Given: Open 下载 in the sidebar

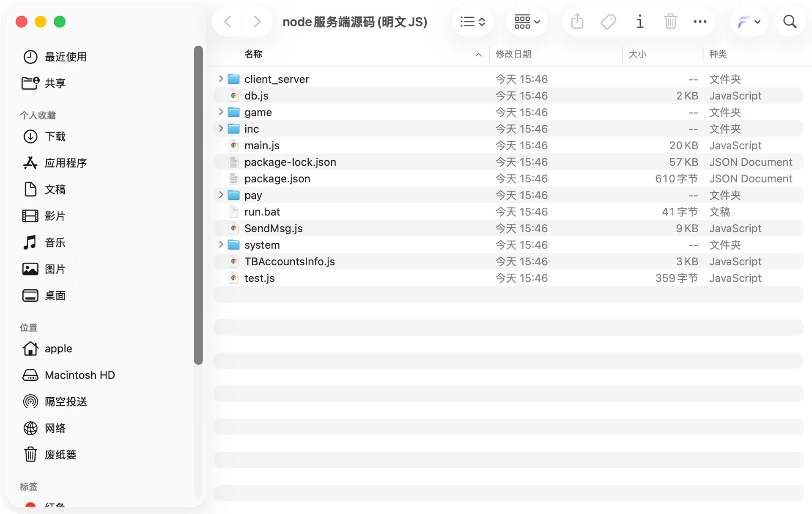Looking at the screenshot, I should [x=44, y=136].
